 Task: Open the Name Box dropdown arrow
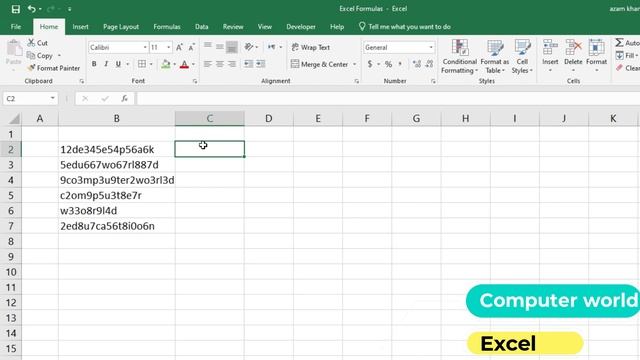click(53, 98)
